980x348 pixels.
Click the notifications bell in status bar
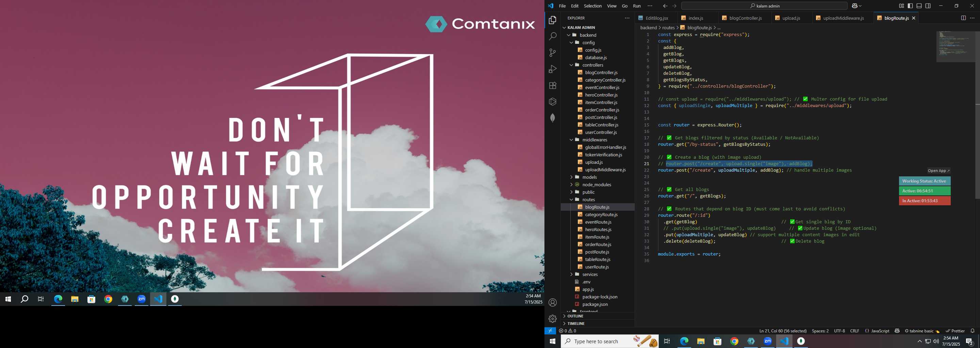coord(973,331)
